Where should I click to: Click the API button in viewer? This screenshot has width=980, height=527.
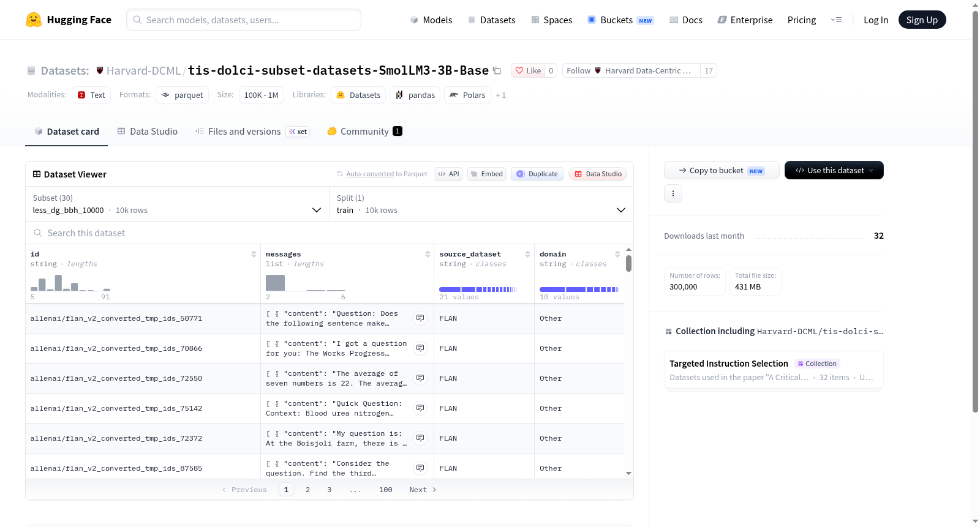[448, 174]
